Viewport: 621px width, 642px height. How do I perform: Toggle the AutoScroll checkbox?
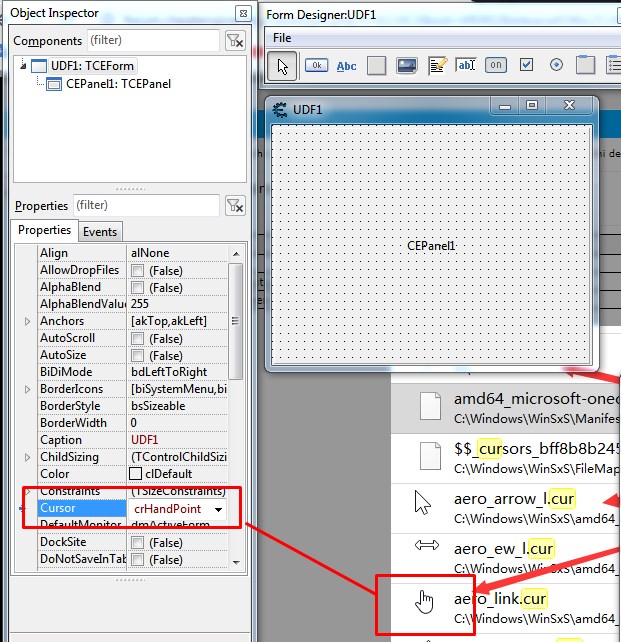[x=138, y=339]
